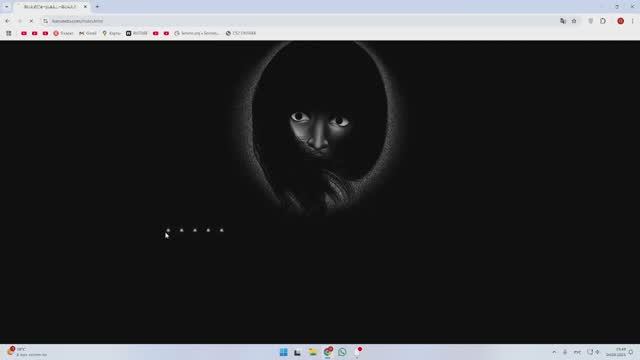This screenshot has height=360, width=640.
Task: Translate this page icon
Action: coord(563,21)
